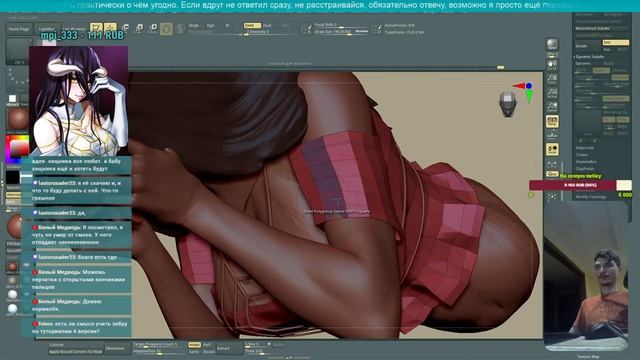The height and width of the screenshot is (360, 640).
Task: Click the BPR render icon
Action: coord(552,45)
